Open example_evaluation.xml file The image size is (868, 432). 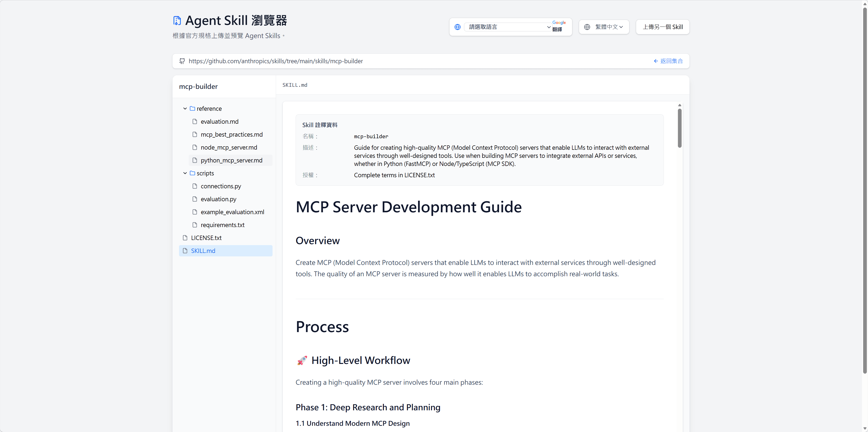[x=232, y=212]
